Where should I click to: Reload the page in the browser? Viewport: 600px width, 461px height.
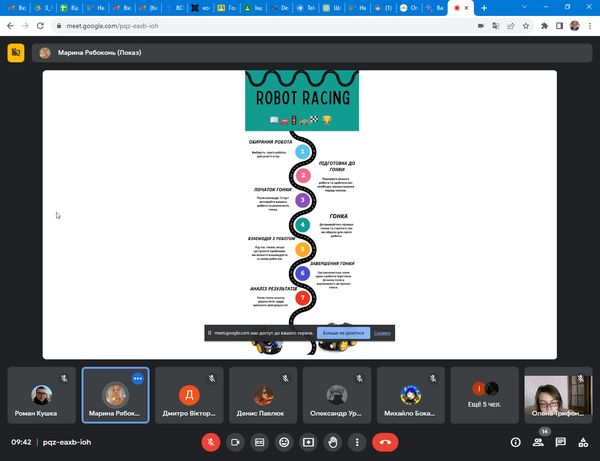click(39, 25)
